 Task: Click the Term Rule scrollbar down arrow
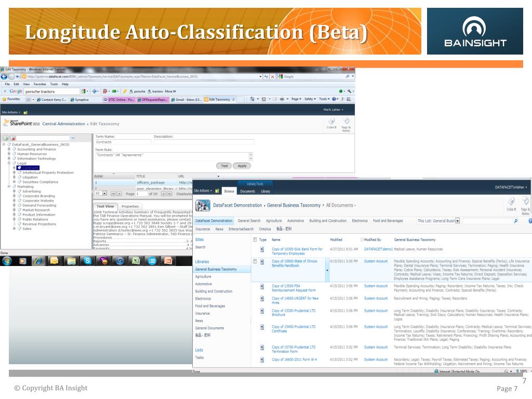251,158
